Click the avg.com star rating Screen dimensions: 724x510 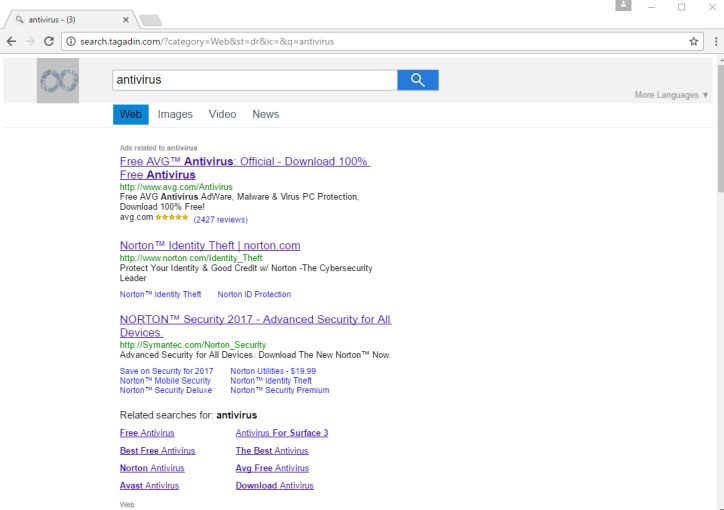click(x=172, y=217)
